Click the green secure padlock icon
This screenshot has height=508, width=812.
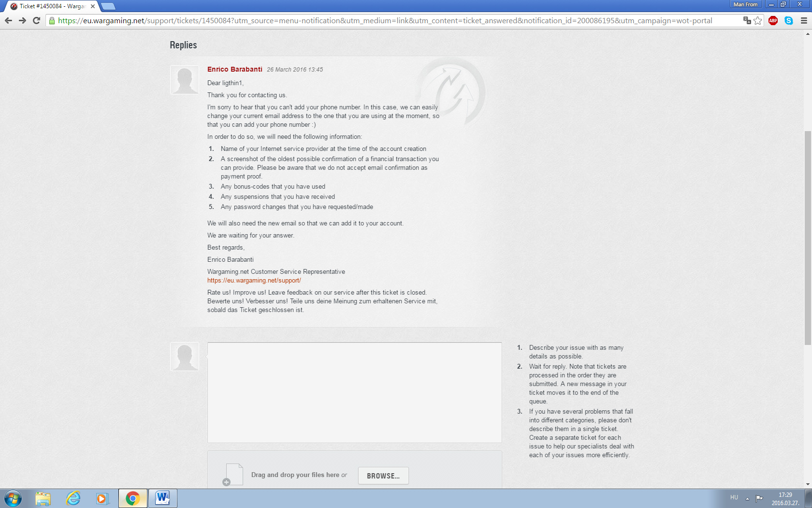point(52,21)
